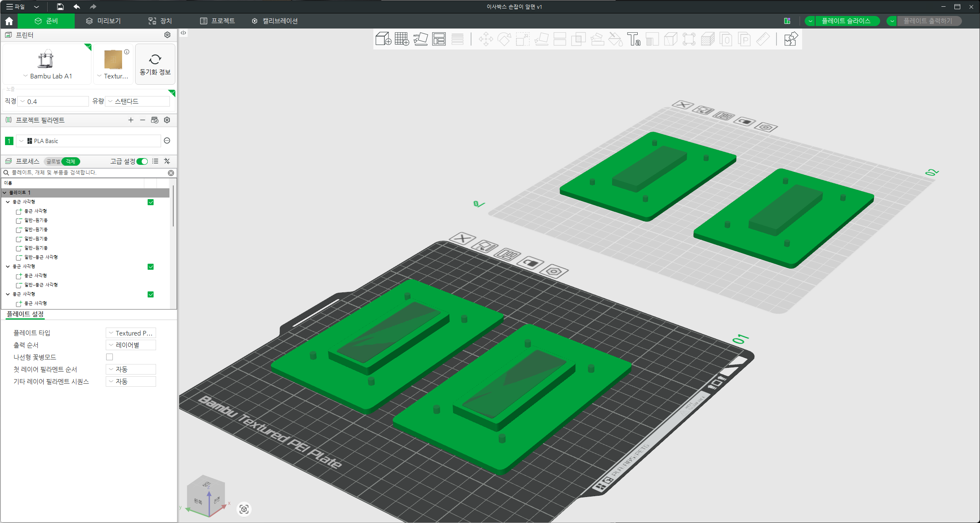The width and height of the screenshot is (980, 523).
Task: Switch to the Preview tab
Action: pyautogui.click(x=104, y=21)
